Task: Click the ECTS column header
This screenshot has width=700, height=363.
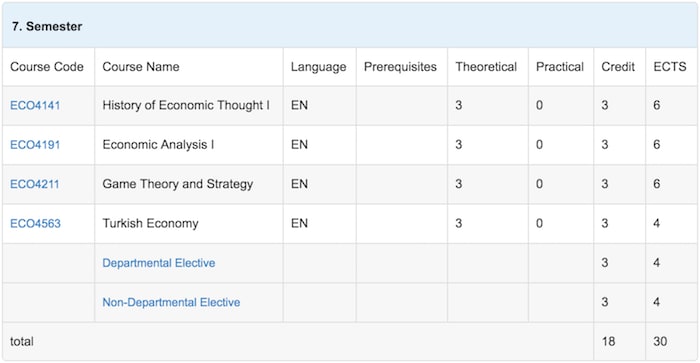Action: tap(670, 67)
